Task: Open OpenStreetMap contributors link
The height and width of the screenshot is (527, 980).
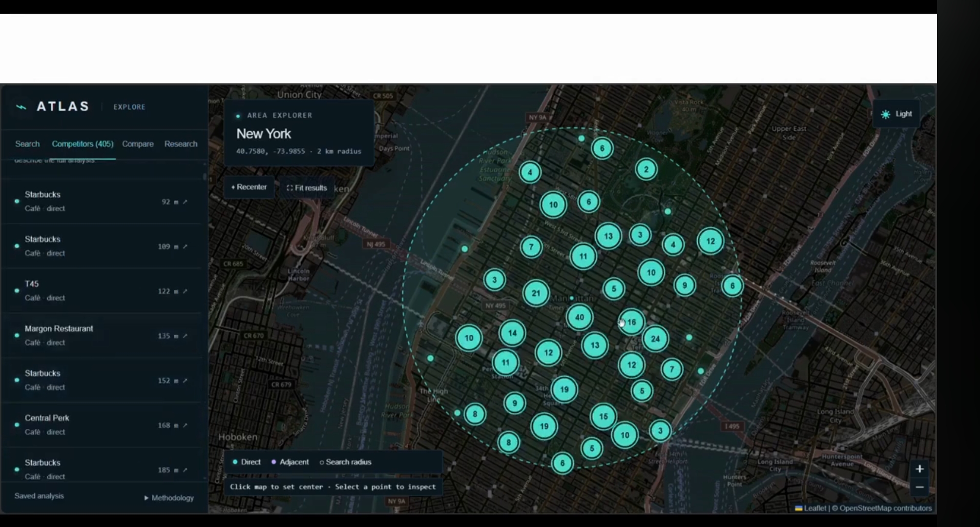Action: tap(885, 508)
